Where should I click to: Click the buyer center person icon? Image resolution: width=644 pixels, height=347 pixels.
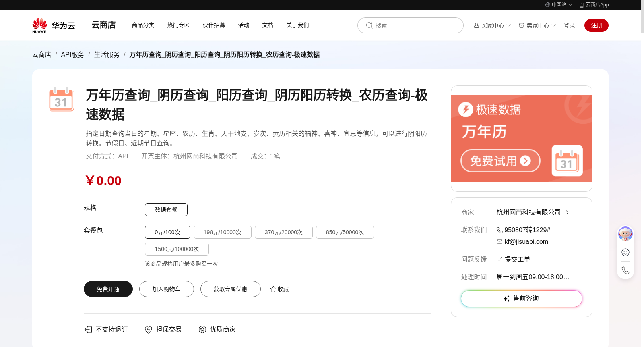pyautogui.click(x=477, y=25)
